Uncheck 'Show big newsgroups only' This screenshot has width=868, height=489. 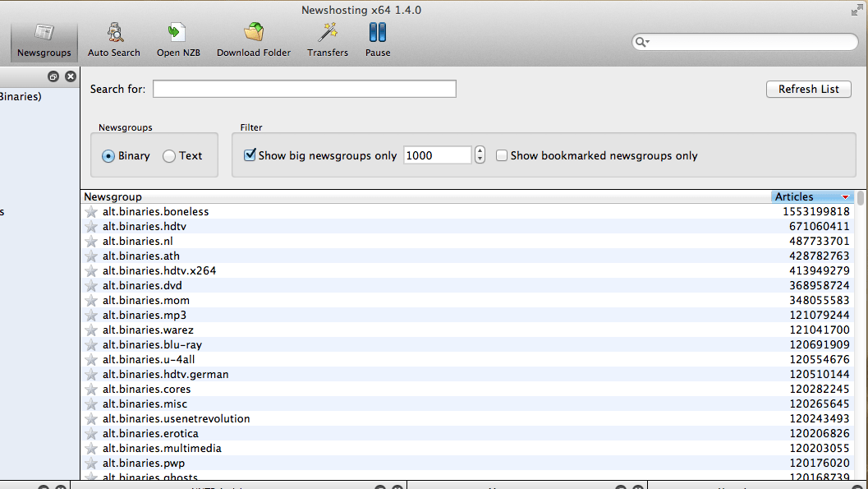[x=250, y=155]
